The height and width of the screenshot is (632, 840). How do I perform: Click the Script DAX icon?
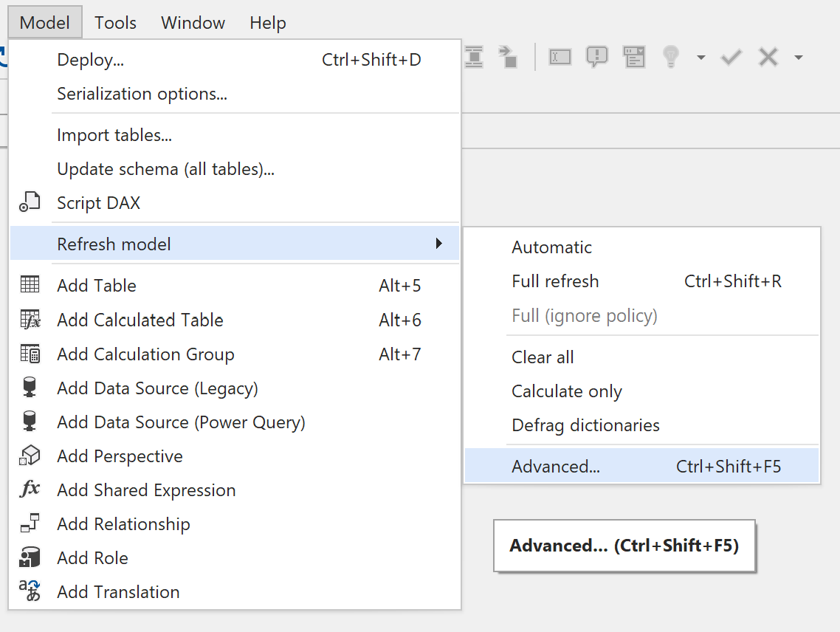click(x=30, y=202)
